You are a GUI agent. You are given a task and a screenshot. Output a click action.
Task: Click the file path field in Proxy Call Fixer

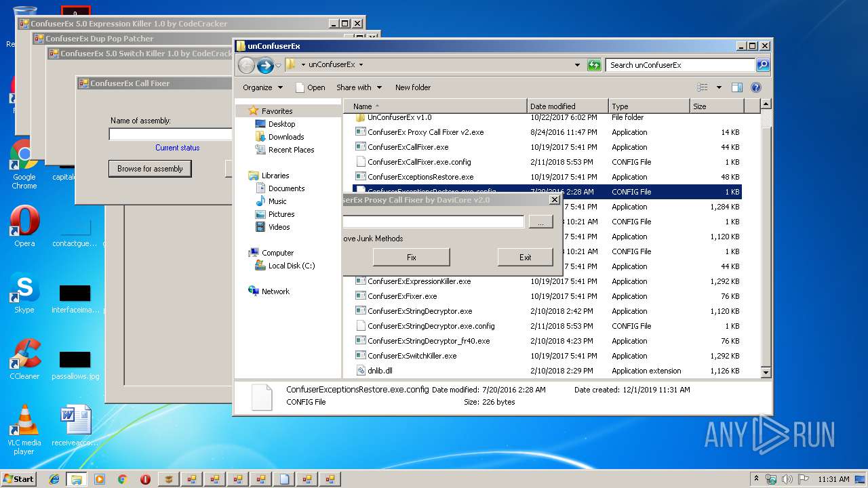coord(433,222)
